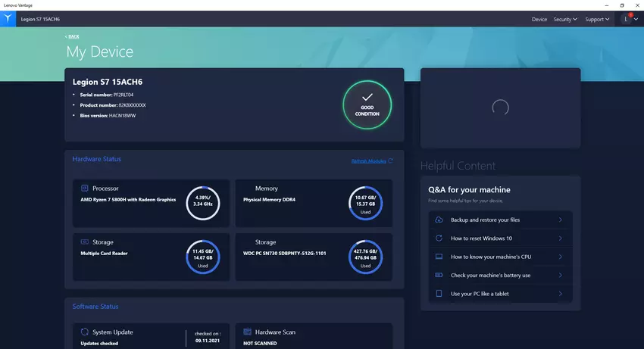Click the Multiple Card Reader storage icon
The height and width of the screenshot is (349, 644).
tap(85, 242)
